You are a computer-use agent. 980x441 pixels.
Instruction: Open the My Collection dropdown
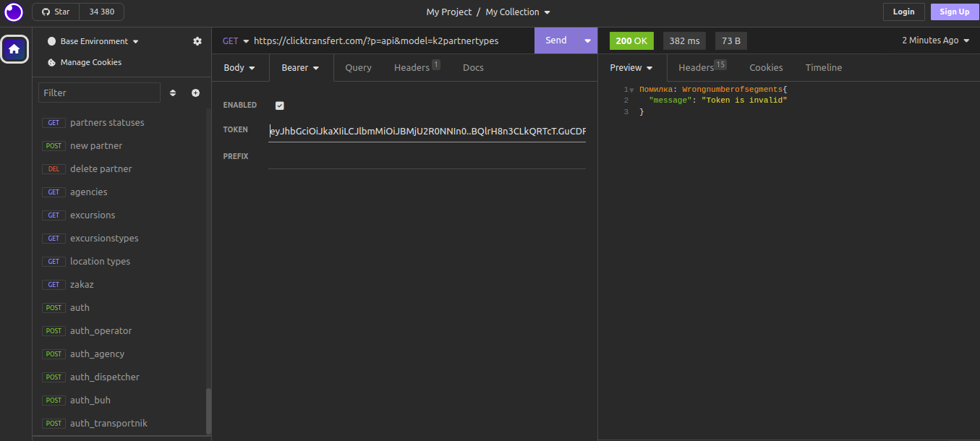point(517,12)
